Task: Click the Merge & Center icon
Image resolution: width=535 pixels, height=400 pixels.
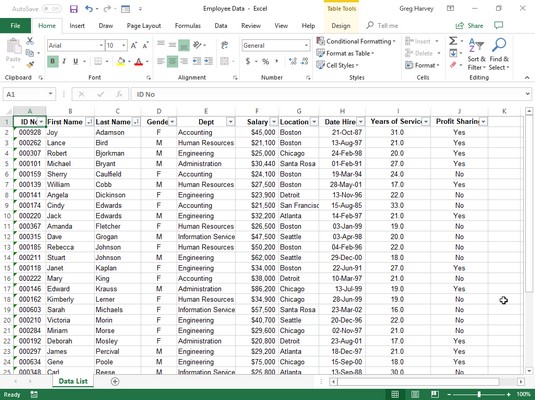Action: pyautogui.click(x=225, y=61)
